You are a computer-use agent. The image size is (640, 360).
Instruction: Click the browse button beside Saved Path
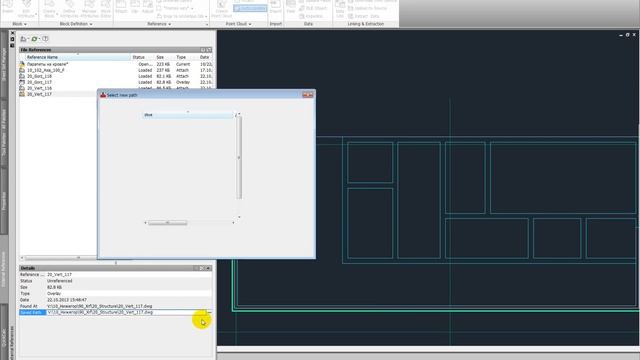[x=208, y=312]
